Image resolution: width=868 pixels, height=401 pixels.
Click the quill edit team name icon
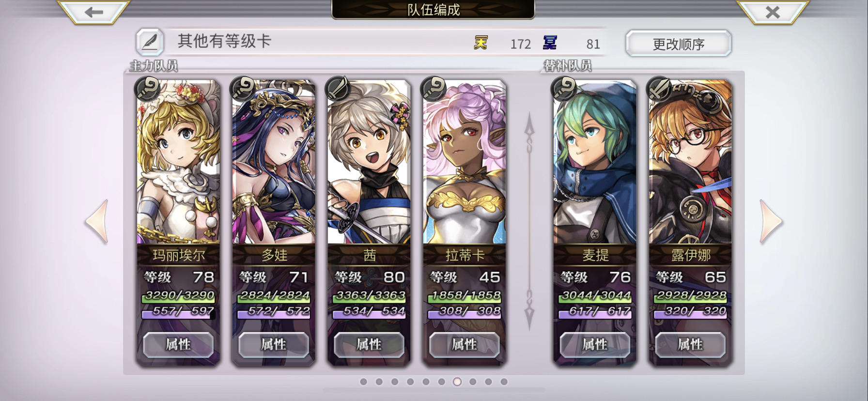pyautogui.click(x=150, y=42)
